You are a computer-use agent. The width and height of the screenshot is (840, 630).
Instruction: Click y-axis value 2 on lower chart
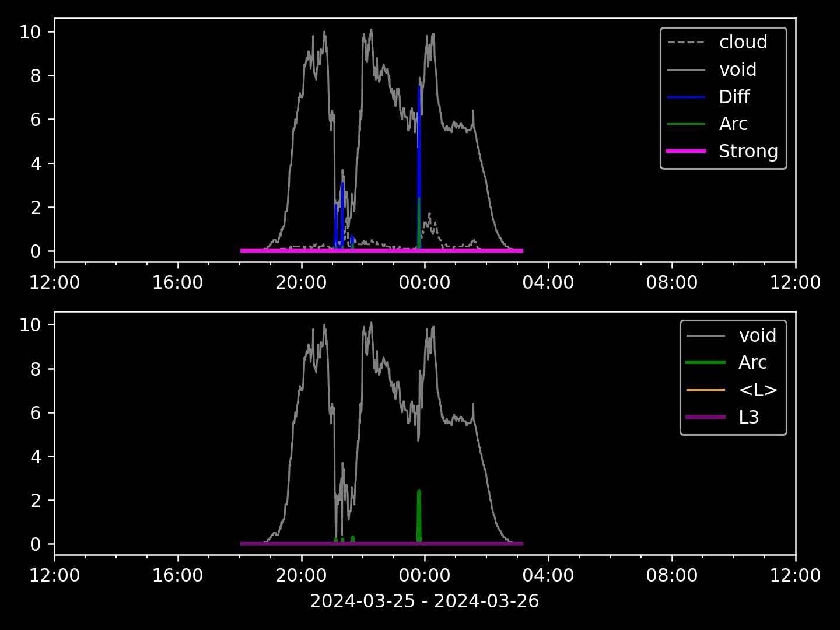36,501
